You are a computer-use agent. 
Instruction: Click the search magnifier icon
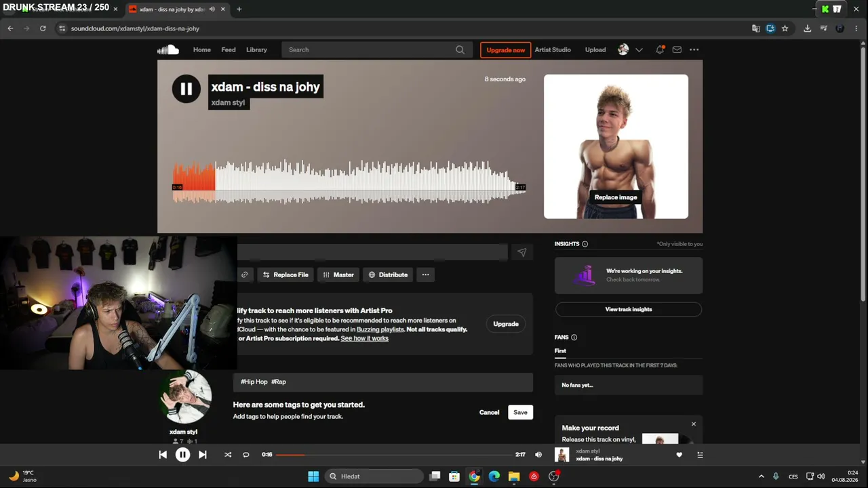[x=460, y=49]
